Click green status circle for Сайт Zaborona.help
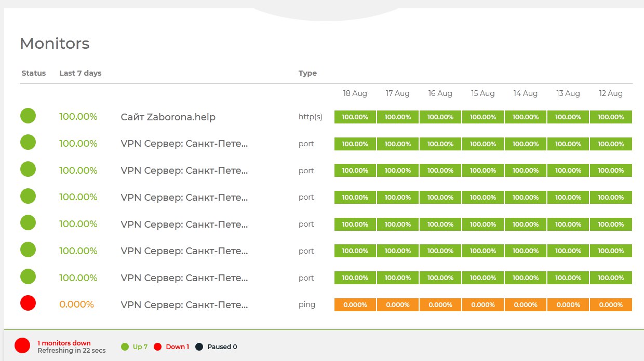 point(28,116)
